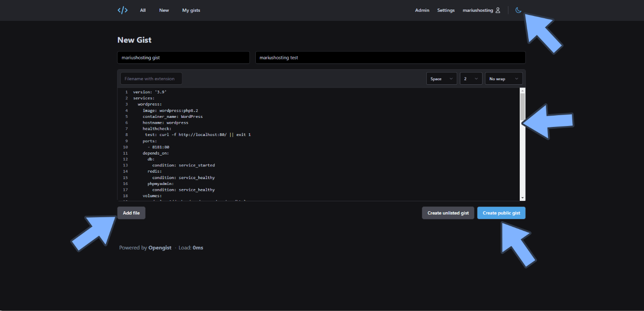Click the Opengist code logo icon
The height and width of the screenshot is (311, 644).
tap(122, 10)
